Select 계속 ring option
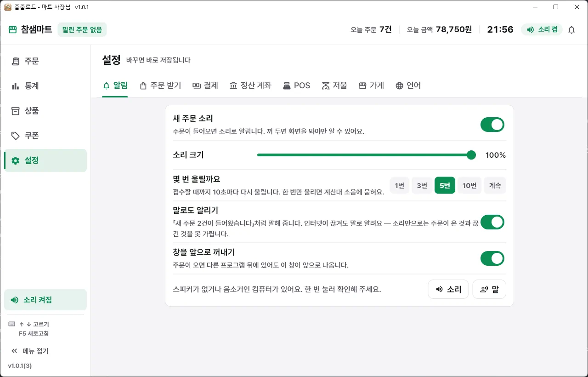 click(x=495, y=186)
